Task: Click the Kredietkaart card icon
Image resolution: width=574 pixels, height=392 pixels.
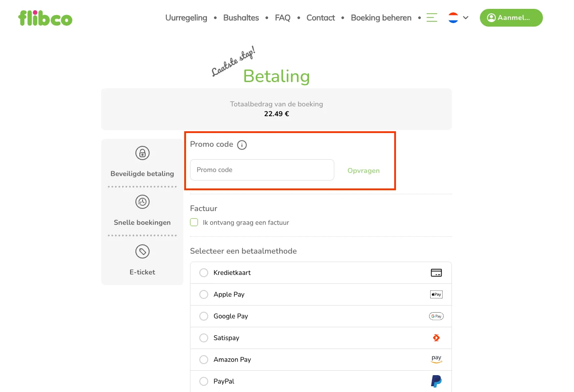Action: click(x=436, y=273)
